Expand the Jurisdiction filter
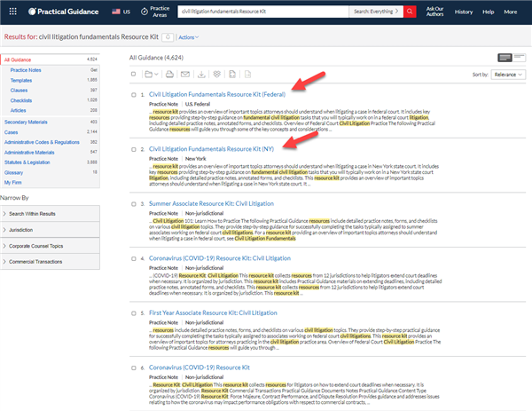This screenshot has height=411, width=532. 50,230
